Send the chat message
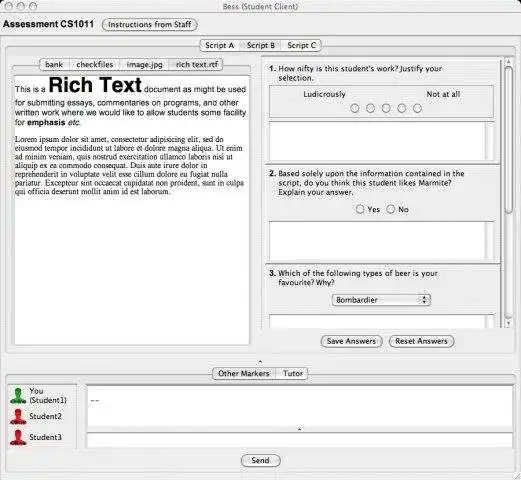This screenshot has width=521, height=480. coord(260,461)
